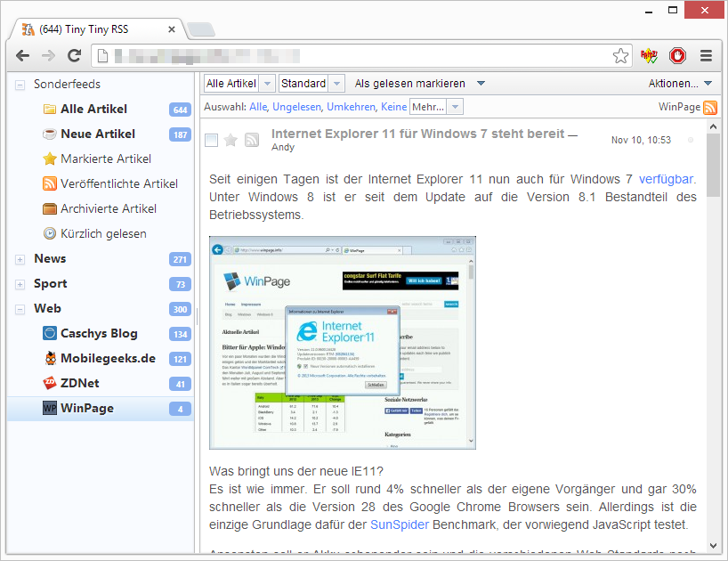The width and height of the screenshot is (728, 561).
Task: Open article title Internet Explorer 11
Action: tap(418, 134)
